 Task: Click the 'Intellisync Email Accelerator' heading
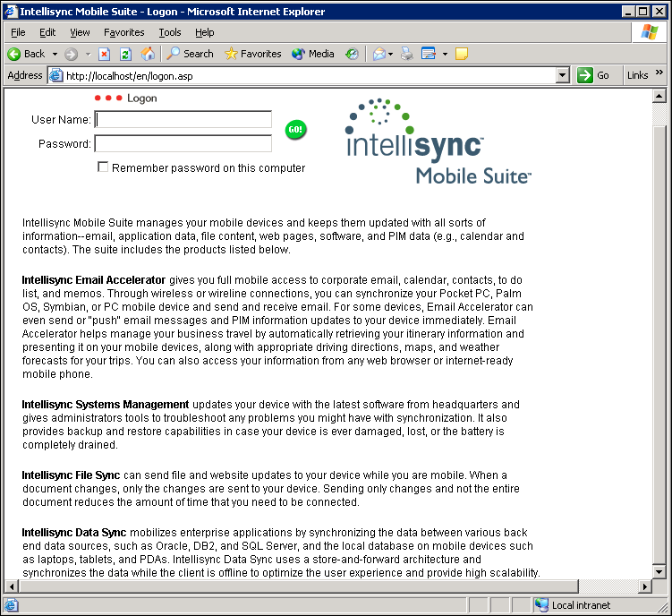93,280
